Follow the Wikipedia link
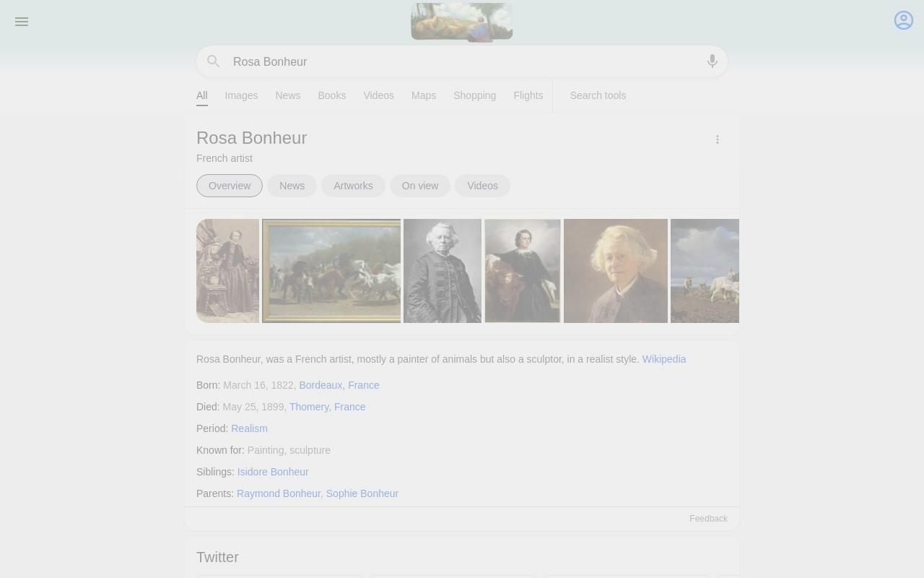 (x=664, y=359)
